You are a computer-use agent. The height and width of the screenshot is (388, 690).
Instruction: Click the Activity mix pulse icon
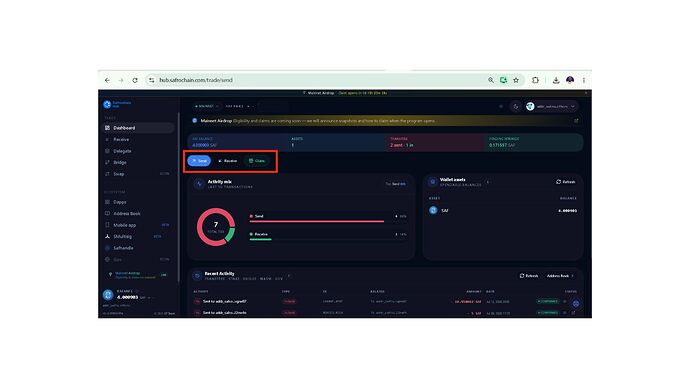coord(199,184)
